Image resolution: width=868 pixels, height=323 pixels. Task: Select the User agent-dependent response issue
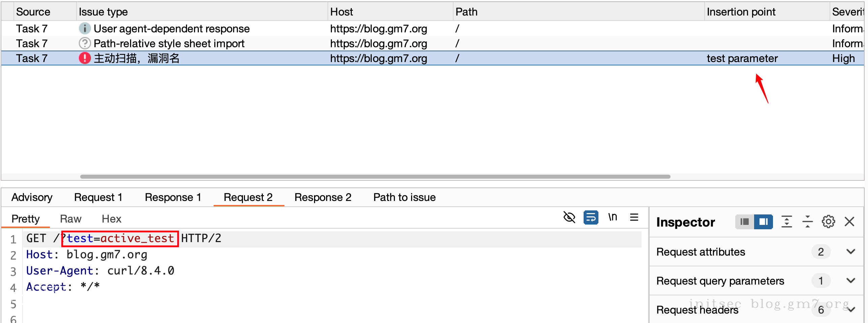pos(172,29)
